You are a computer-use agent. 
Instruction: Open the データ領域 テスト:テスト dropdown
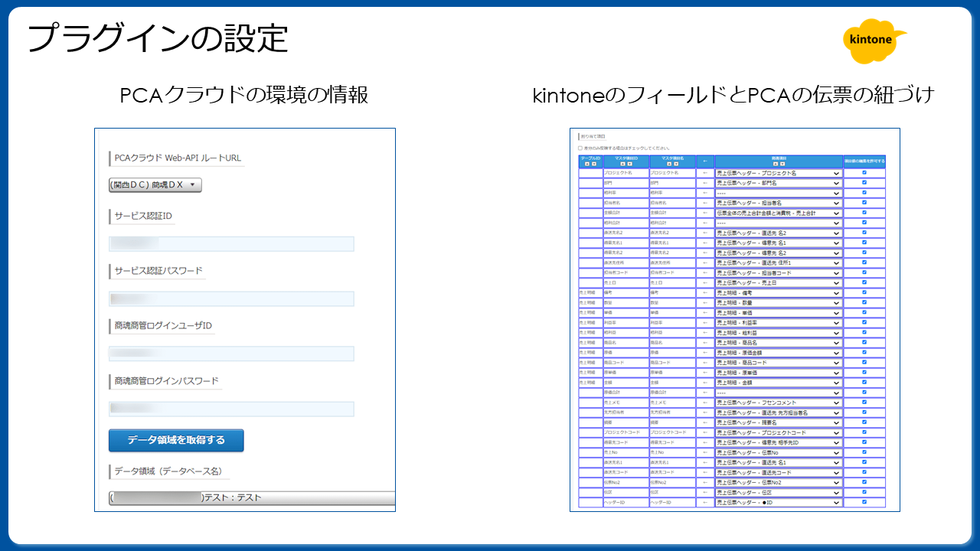252,497
